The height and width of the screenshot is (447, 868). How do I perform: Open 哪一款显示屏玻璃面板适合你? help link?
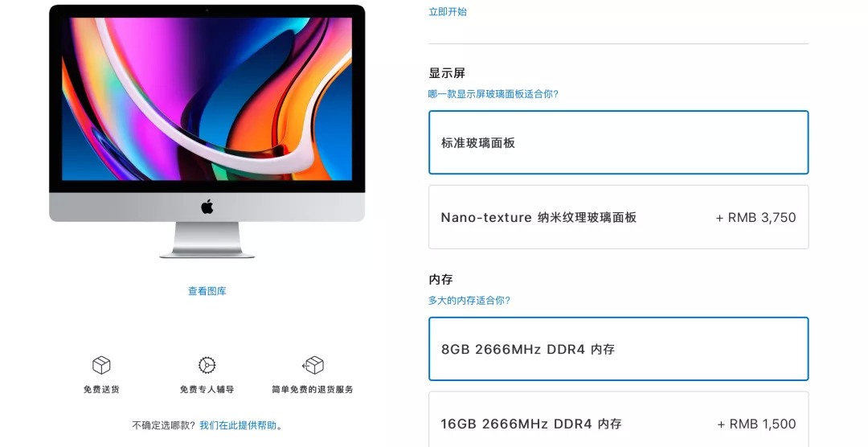(x=493, y=94)
